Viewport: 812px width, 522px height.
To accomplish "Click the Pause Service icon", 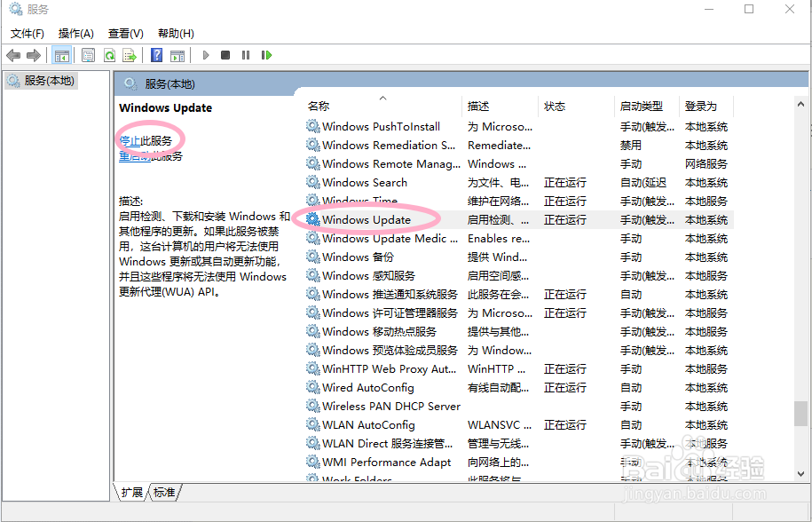I will (x=246, y=55).
